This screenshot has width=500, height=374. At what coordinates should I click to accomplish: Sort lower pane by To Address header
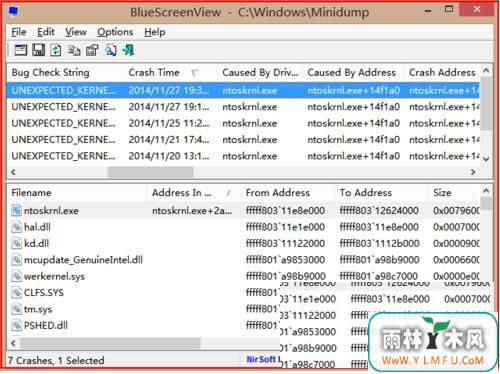click(x=381, y=193)
